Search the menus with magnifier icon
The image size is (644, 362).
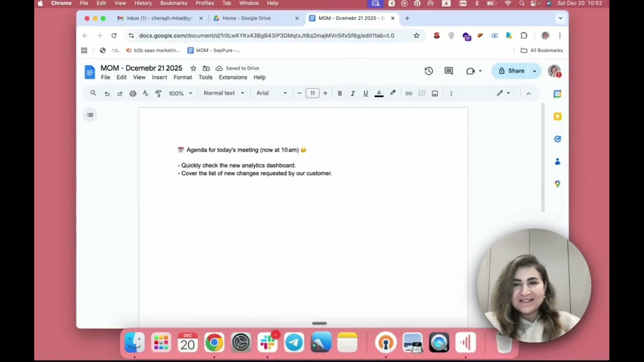point(93,93)
